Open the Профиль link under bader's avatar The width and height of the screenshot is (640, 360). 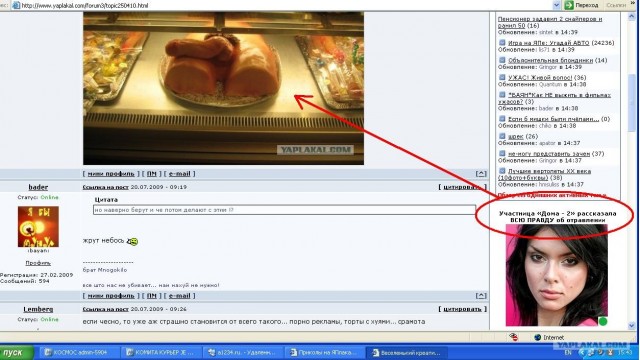tap(38, 263)
